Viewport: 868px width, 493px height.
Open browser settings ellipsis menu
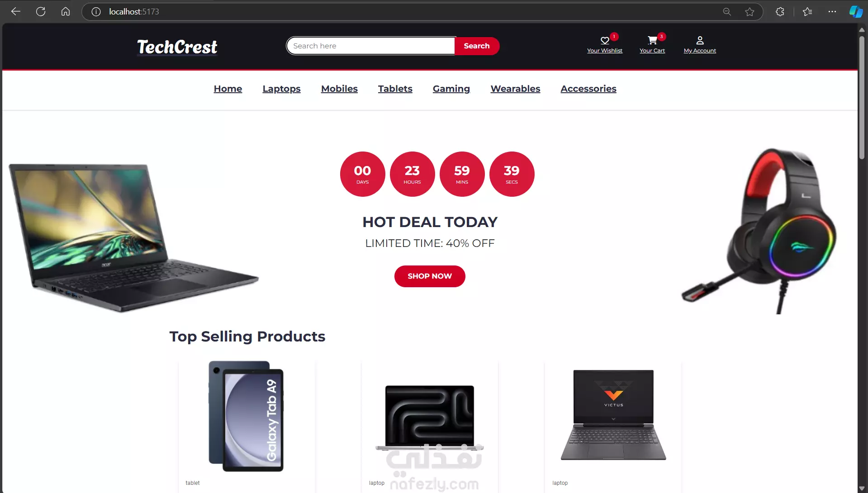pyautogui.click(x=832, y=12)
